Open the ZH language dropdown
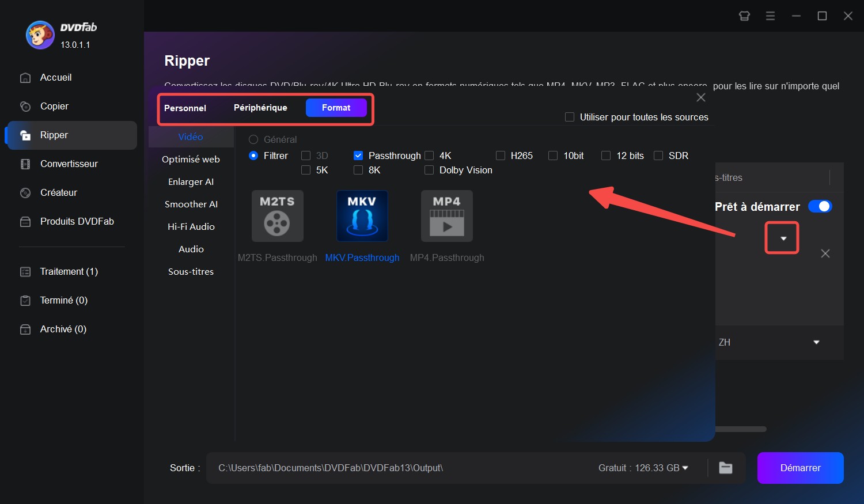This screenshot has height=504, width=864. click(x=816, y=342)
